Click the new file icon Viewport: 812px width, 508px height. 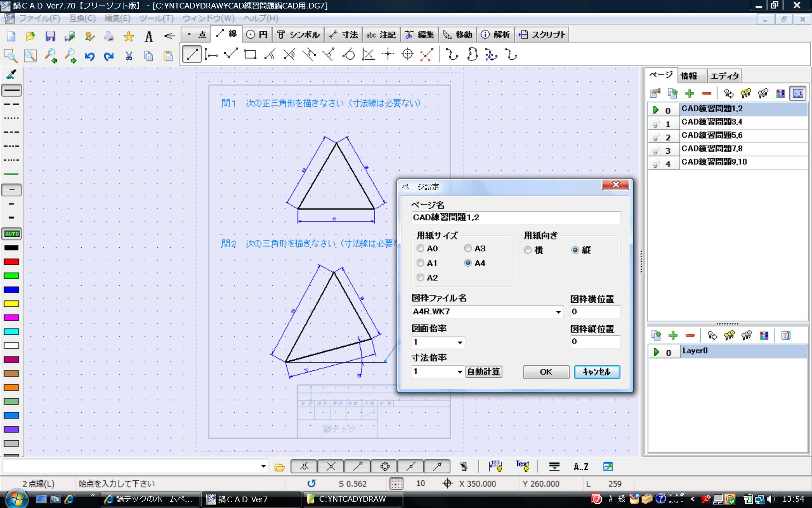tap(11, 36)
